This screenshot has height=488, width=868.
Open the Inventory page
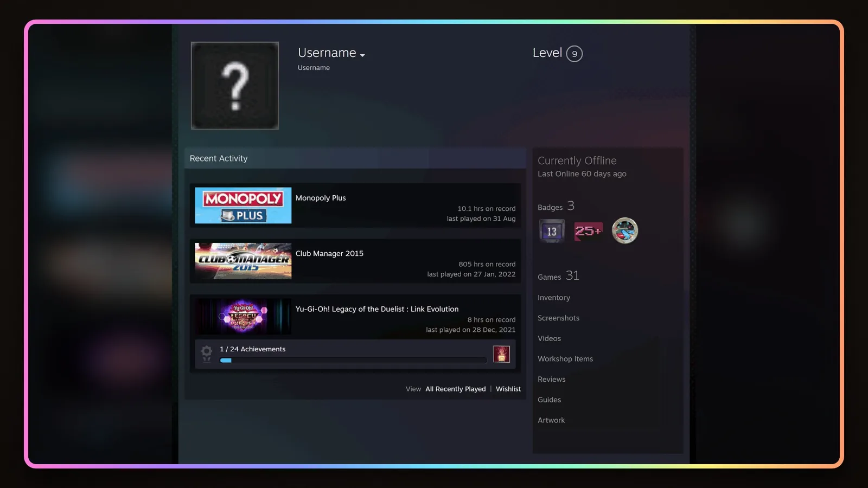[x=554, y=298]
